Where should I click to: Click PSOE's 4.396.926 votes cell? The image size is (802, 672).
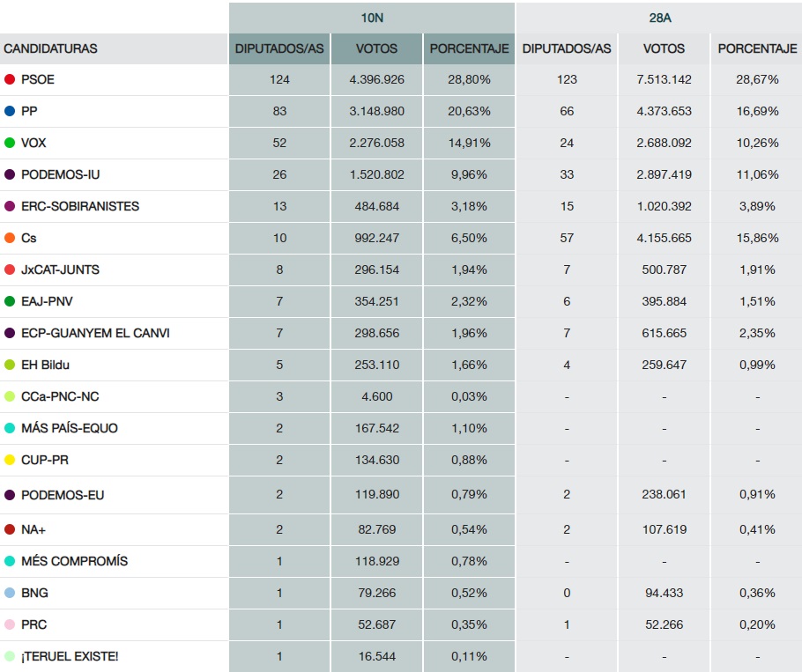click(x=376, y=79)
